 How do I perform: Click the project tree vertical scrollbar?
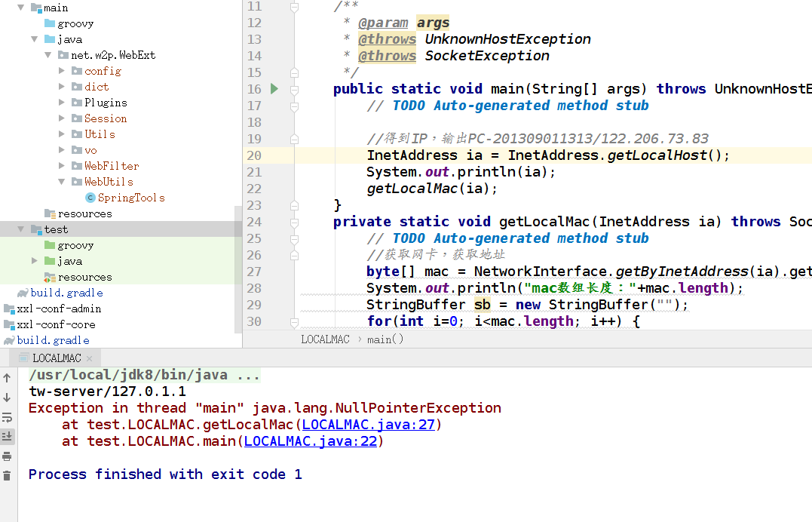pos(238,269)
